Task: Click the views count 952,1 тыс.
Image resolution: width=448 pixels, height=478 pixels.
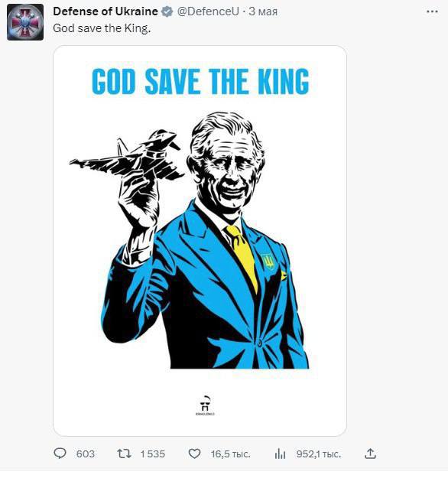Action: 319,454
